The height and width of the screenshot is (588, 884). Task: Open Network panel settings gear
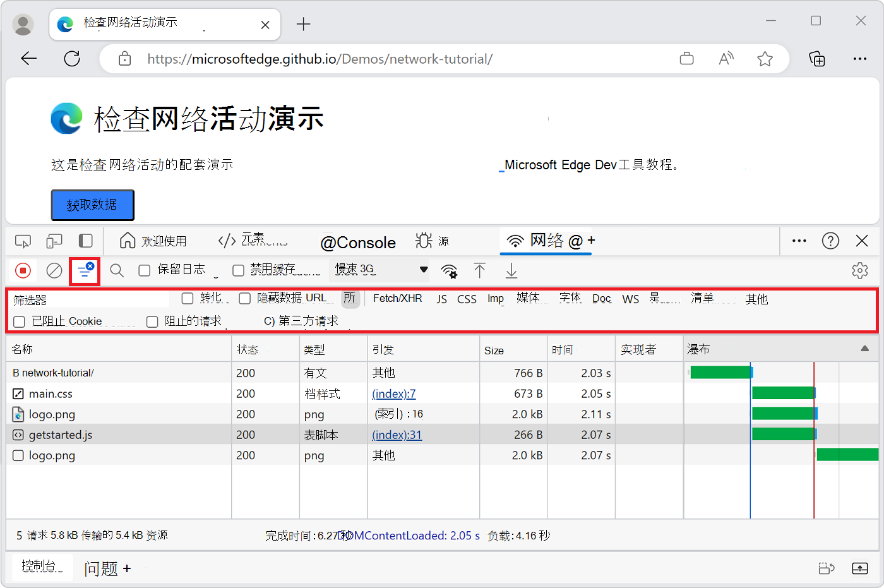pos(860,270)
